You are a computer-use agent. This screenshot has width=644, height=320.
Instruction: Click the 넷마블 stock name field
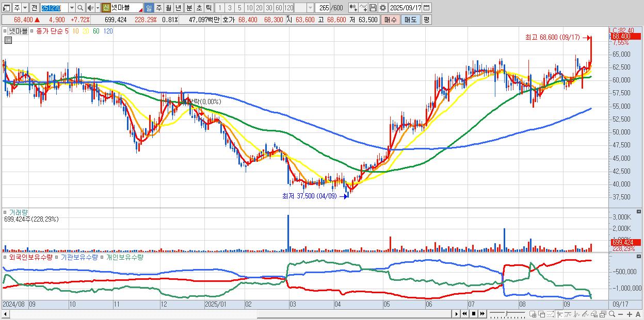[127, 8]
